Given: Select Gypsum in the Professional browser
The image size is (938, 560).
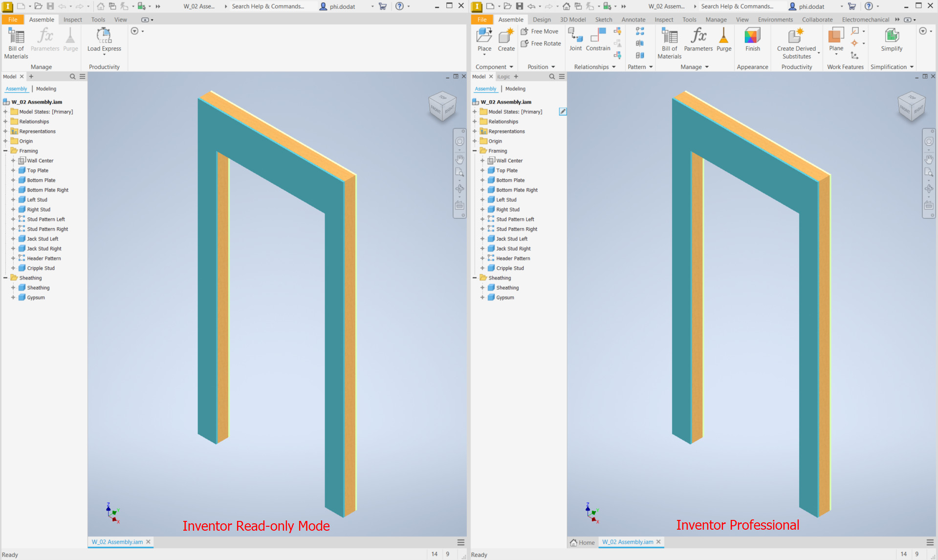Looking at the screenshot, I should (505, 298).
